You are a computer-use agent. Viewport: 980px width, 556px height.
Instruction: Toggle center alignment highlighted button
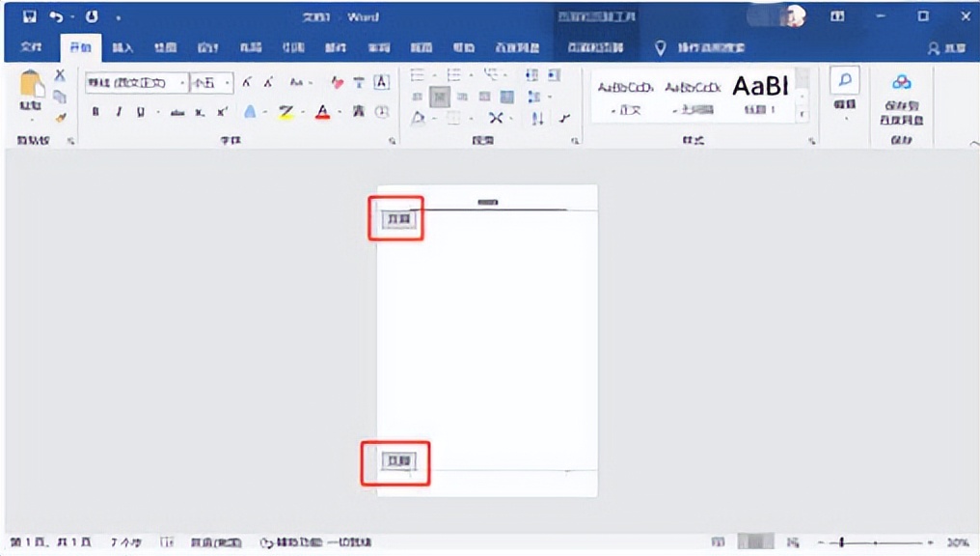click(440, 97)
